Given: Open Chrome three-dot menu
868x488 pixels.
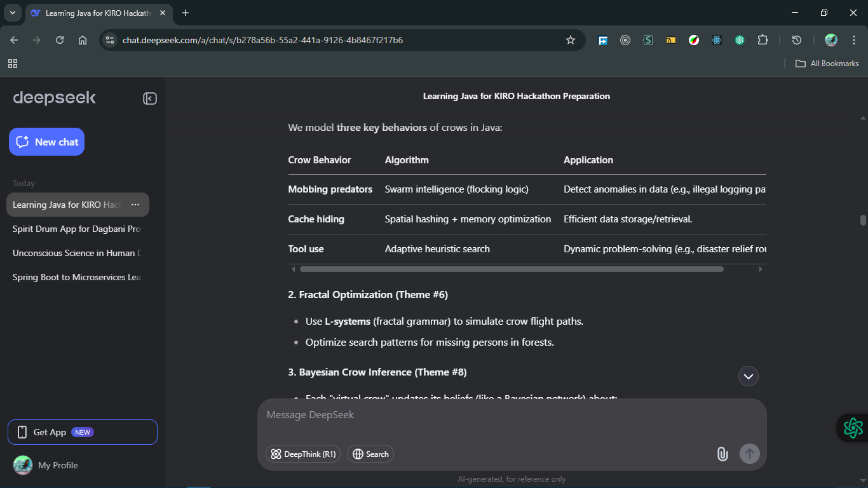Looking at the screenshot, I should (x=853, y=40).
